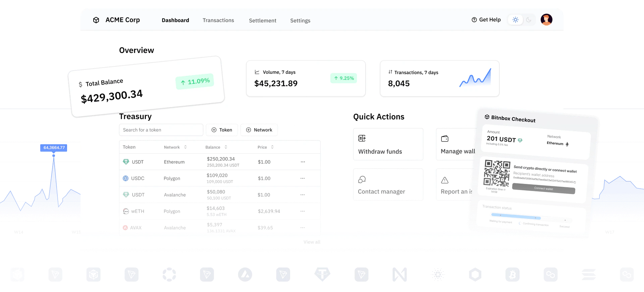Viewport: 644px width, 292px height.
Task: Click the Transactions up-down arrows icon
Action: (390, 72)
